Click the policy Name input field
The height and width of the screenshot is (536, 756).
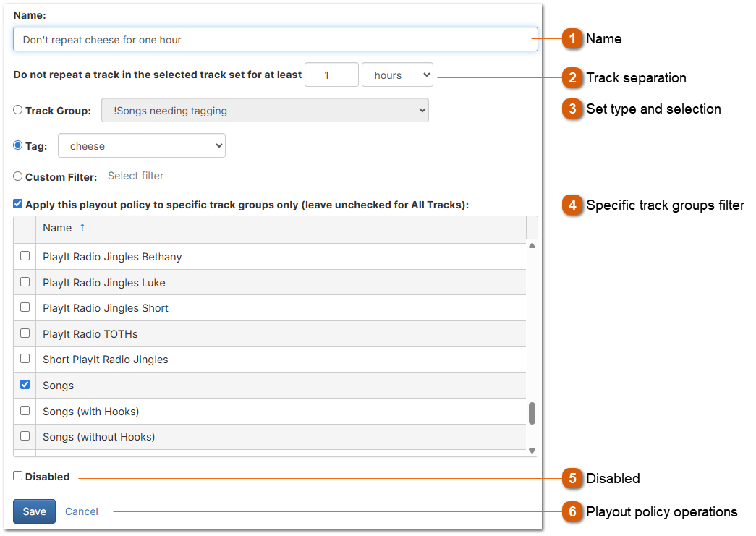(275, 38)
